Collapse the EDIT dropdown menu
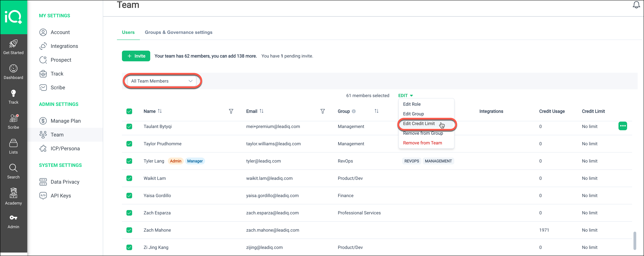The width and height of the screenshot is (644, 256). [405, 95]
